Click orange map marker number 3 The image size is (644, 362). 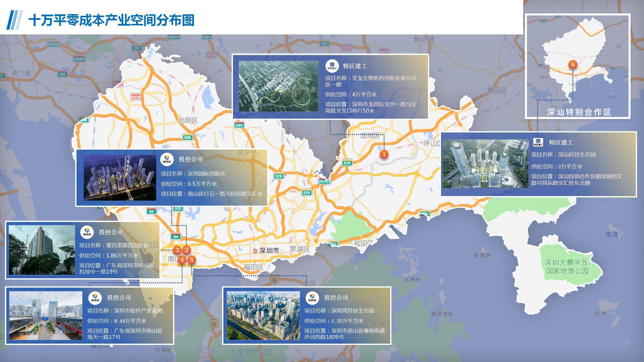(177, 250)
